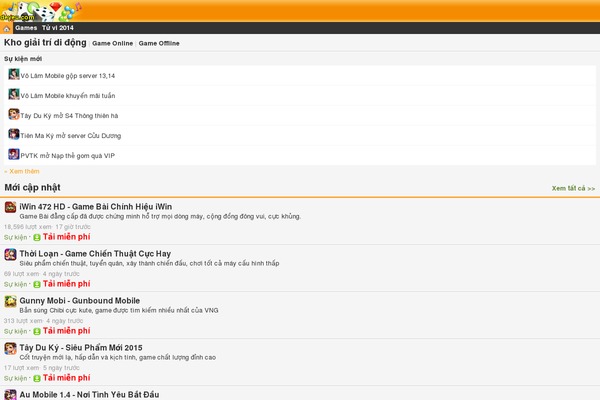This screenshot has width=600, height=400.
Task: Click Tải miễn phí for Tây Du Ký Siêu Phẩm
Action: [67, 378]
